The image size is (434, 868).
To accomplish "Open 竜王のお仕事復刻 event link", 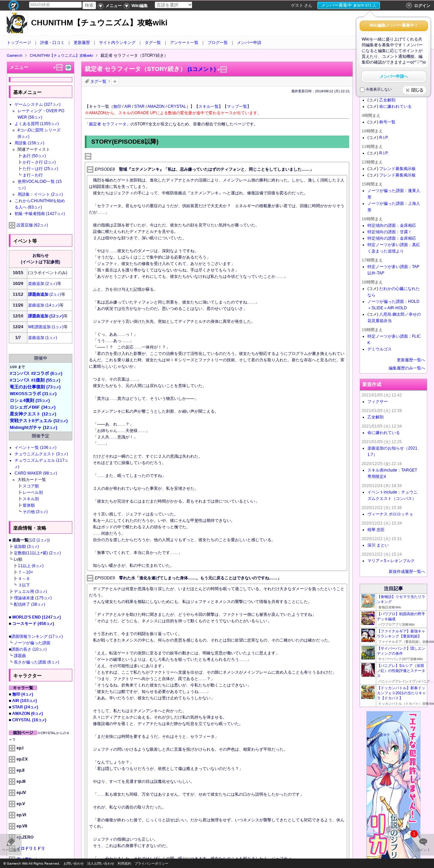I will point(35,387).
